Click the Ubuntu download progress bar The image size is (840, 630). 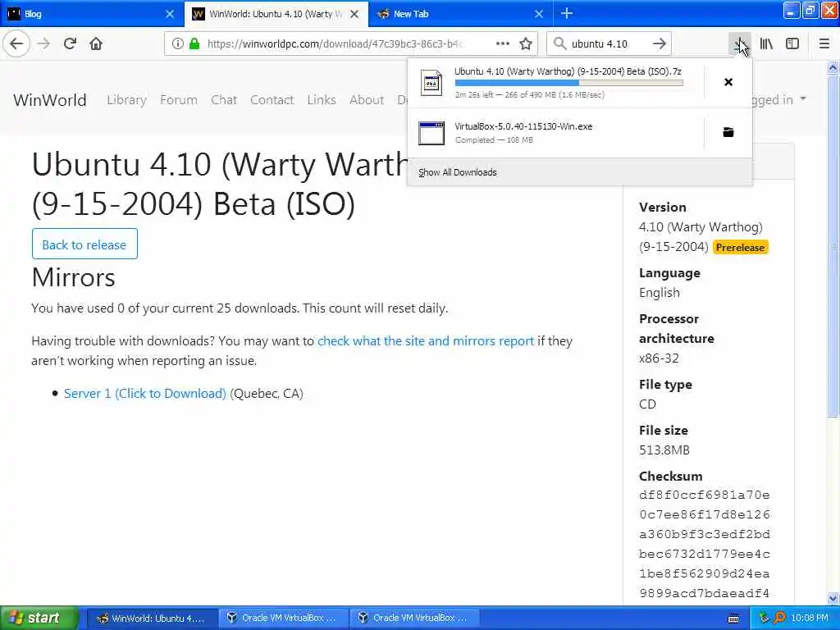569,83
